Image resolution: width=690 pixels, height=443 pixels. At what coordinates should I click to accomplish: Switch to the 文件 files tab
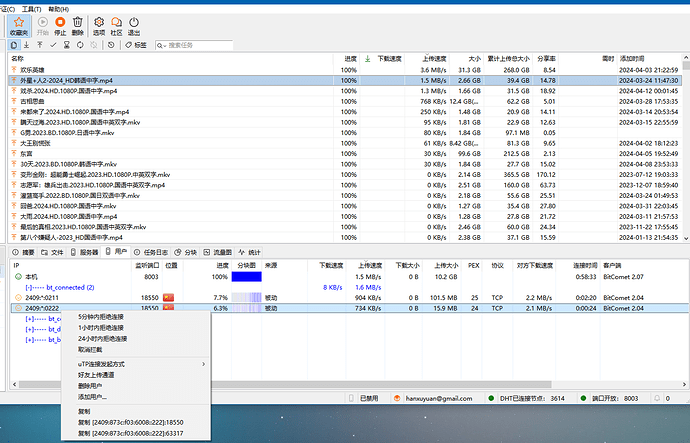click(52, 252)
